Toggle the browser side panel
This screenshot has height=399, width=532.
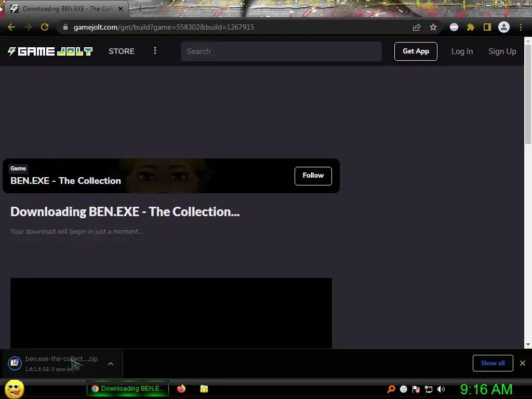[x=487, y=27]
